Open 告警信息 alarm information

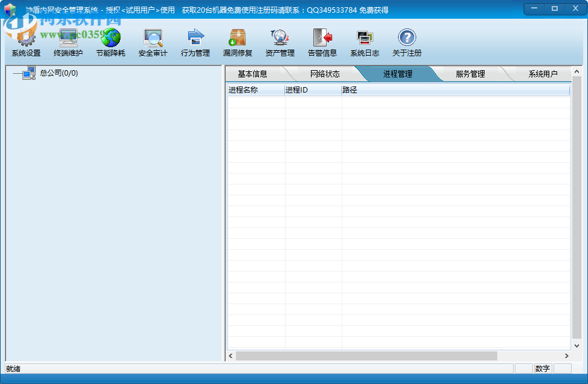(x=322, y=43)
